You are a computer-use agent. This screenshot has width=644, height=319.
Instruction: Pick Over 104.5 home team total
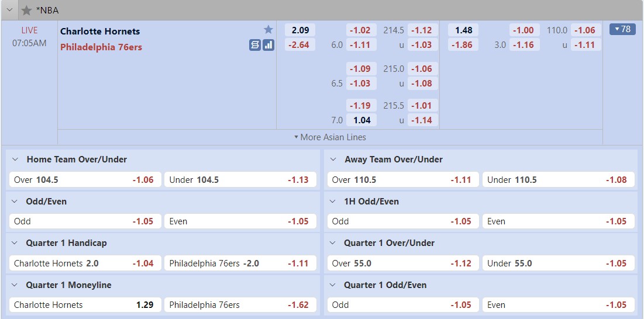pos(85,179)
